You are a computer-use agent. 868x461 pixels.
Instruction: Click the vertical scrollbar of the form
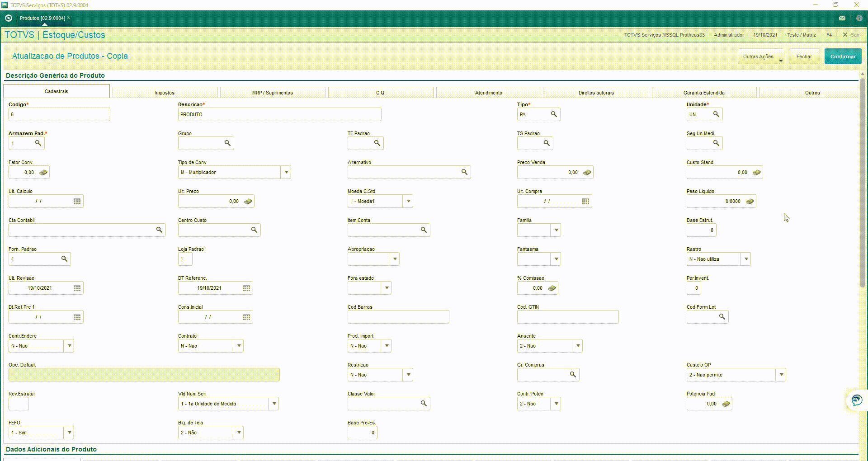click(863, 183)
